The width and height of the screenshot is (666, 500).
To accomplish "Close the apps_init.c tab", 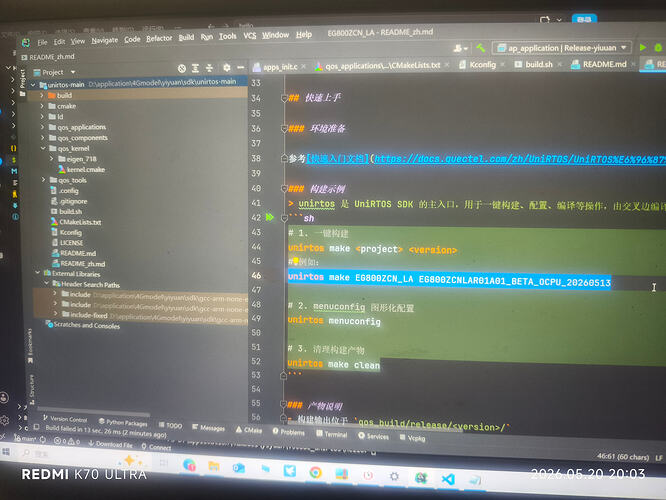I will tap(304, 67).
